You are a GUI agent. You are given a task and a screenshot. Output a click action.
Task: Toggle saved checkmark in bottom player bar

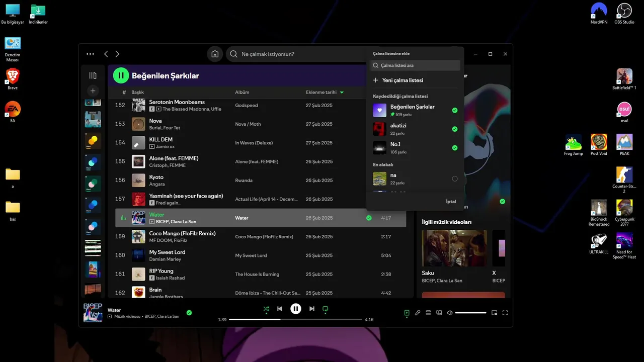point(189,313)
